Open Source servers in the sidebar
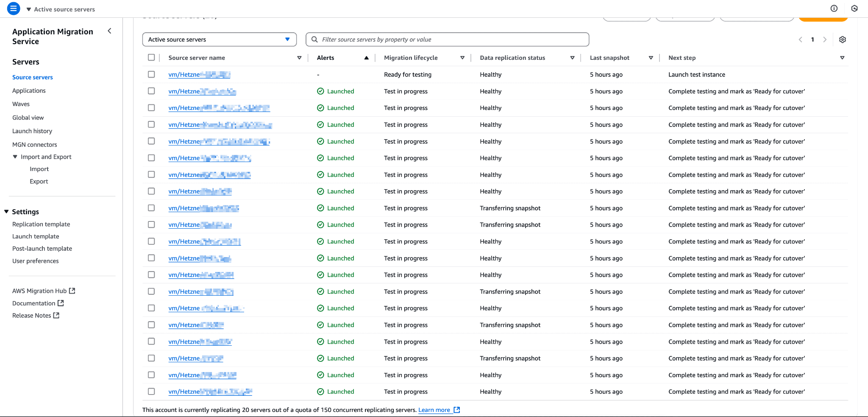868x417 pixels. (33, 77)
